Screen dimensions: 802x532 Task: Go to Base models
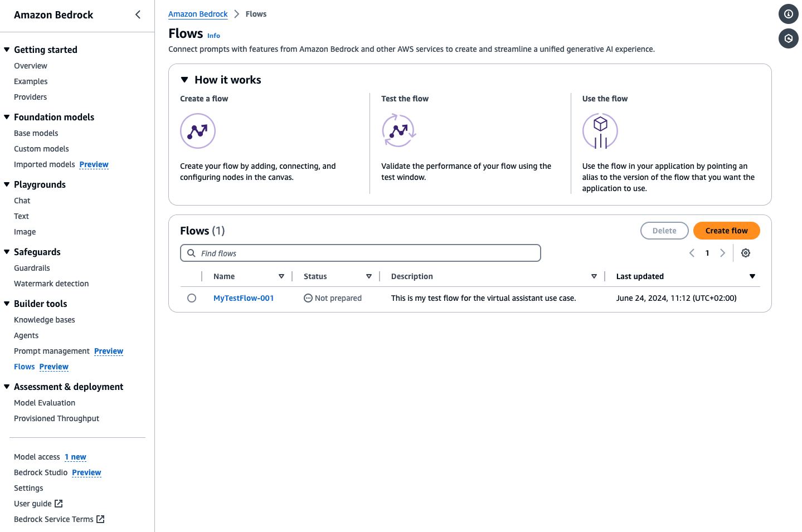point(36,133)
